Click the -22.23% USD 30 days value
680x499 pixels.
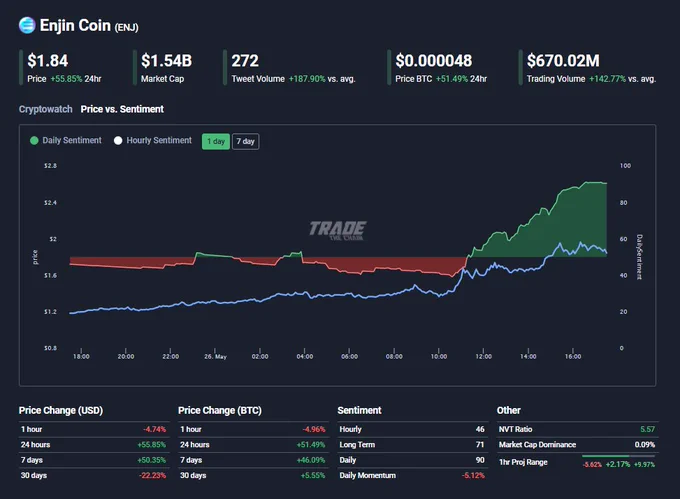(153, 476)
